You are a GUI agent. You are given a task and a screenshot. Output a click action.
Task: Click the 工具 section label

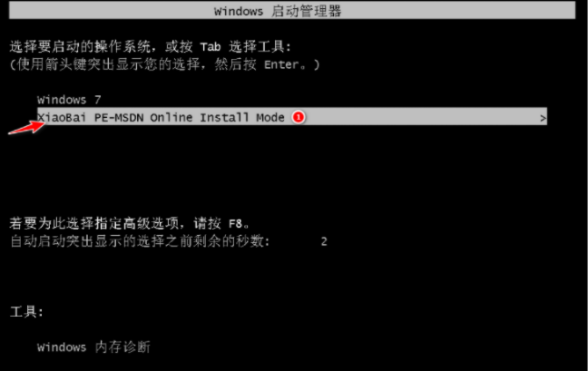tap(26, 312)
